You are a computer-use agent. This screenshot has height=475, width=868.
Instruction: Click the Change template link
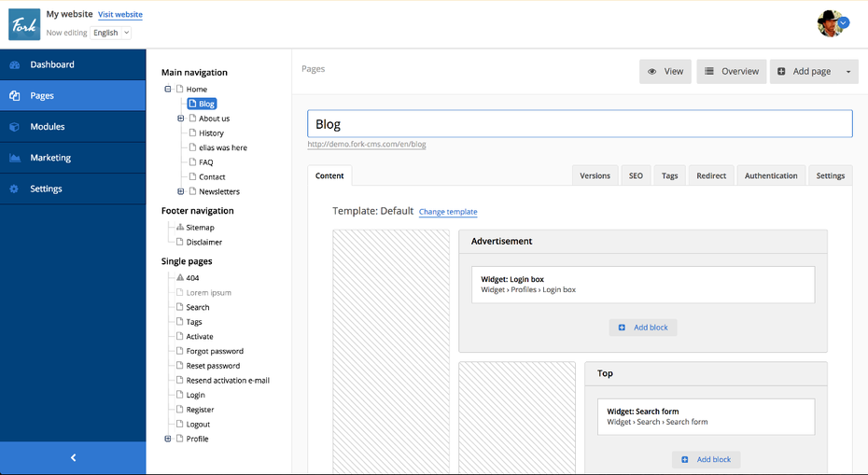point(448,212)
